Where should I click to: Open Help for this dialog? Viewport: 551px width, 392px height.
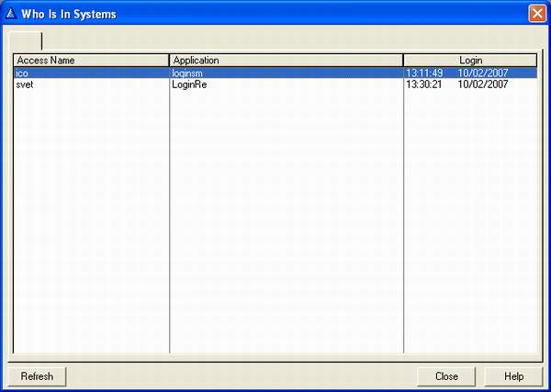pos(513,376)
